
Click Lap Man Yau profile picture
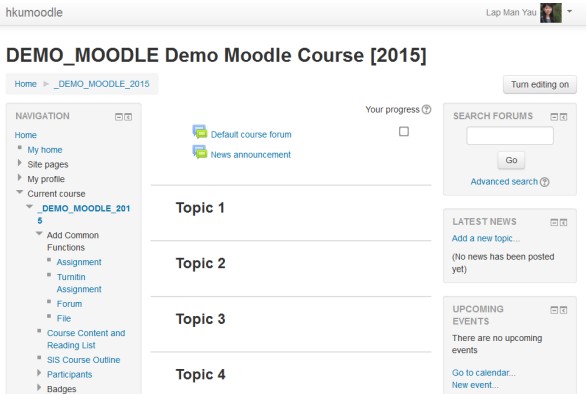(x=550, y=13)
